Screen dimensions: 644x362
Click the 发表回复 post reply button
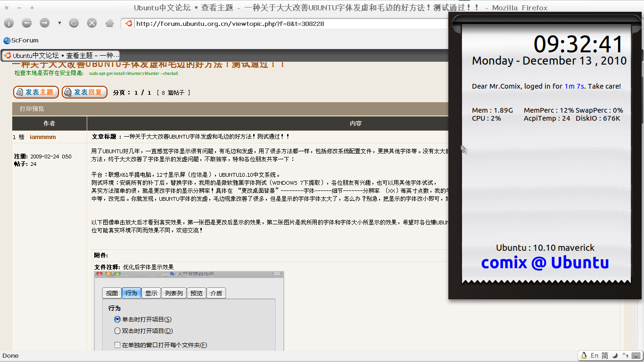point(84,92)
